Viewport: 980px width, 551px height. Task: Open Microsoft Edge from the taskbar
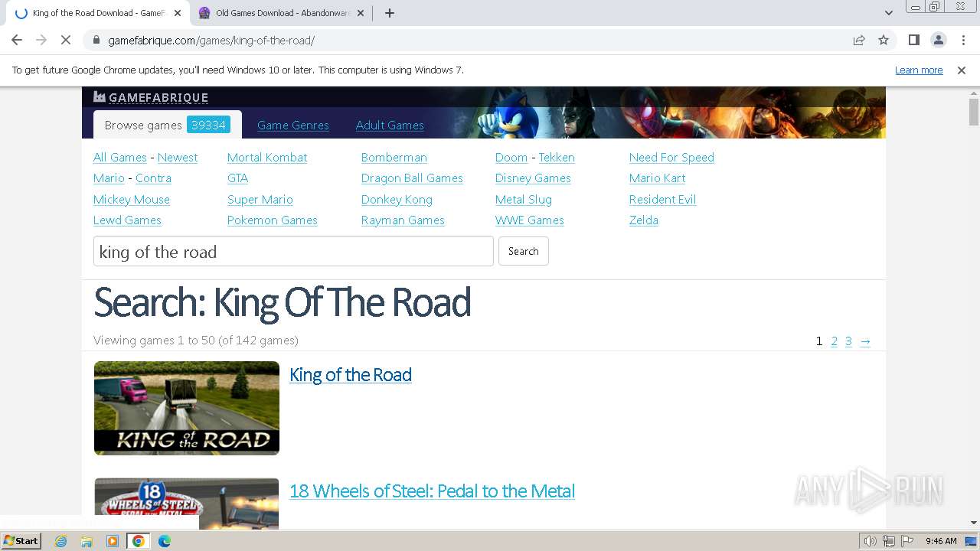(165, 541)
